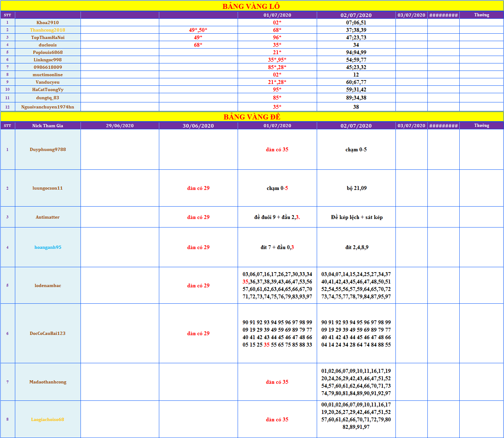
Task: Select the bộ 21,09 cell
Action: click(356, 188)
